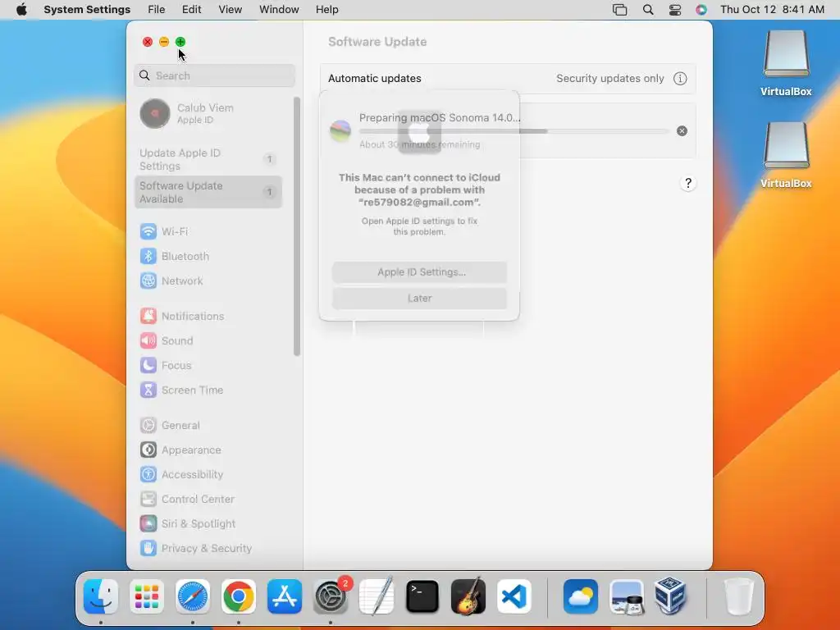The width and height of the screenshot is (840, 630).
Task: Open Wi-Fi settings icon in sidebar
Action: [148, 231]
